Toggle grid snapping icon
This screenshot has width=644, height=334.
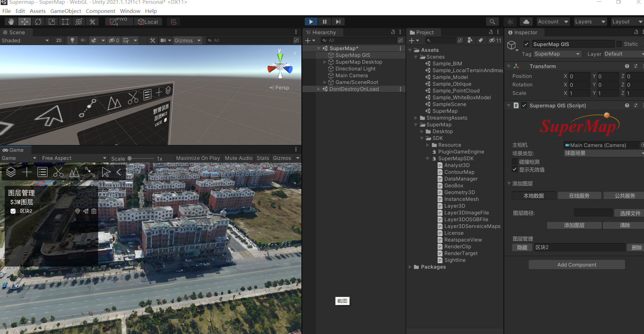coord(174,22)
